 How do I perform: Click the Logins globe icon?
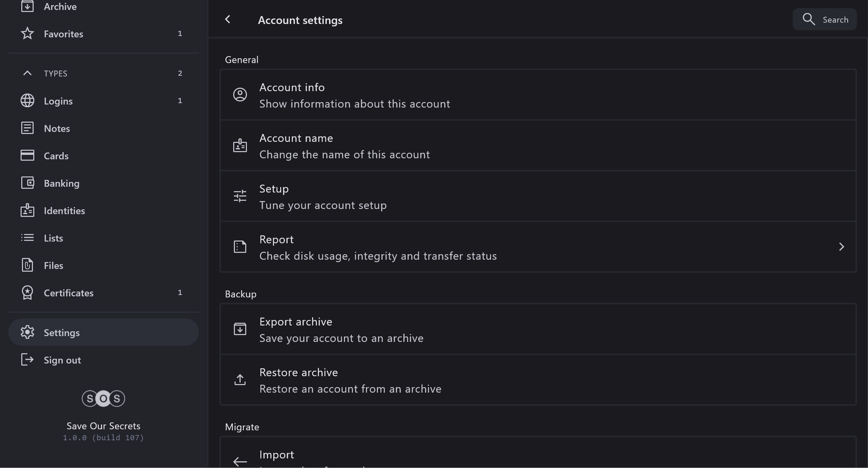pos(27,101)
